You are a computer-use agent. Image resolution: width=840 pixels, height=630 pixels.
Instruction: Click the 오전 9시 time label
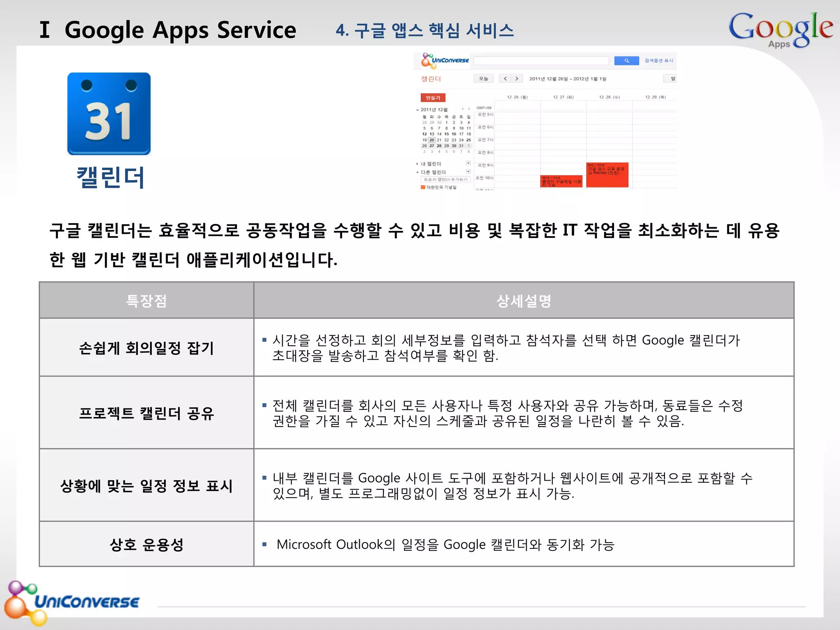(x=485, y=165)
